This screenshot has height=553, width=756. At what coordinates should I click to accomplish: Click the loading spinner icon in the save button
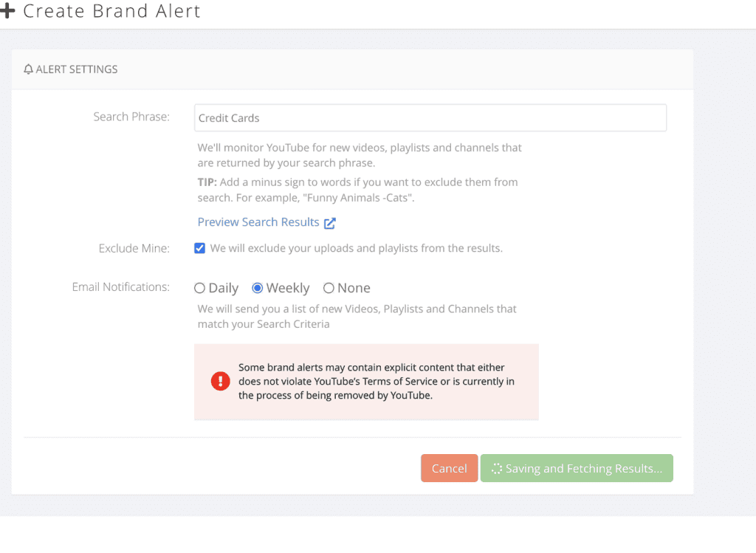click(497, 469)
